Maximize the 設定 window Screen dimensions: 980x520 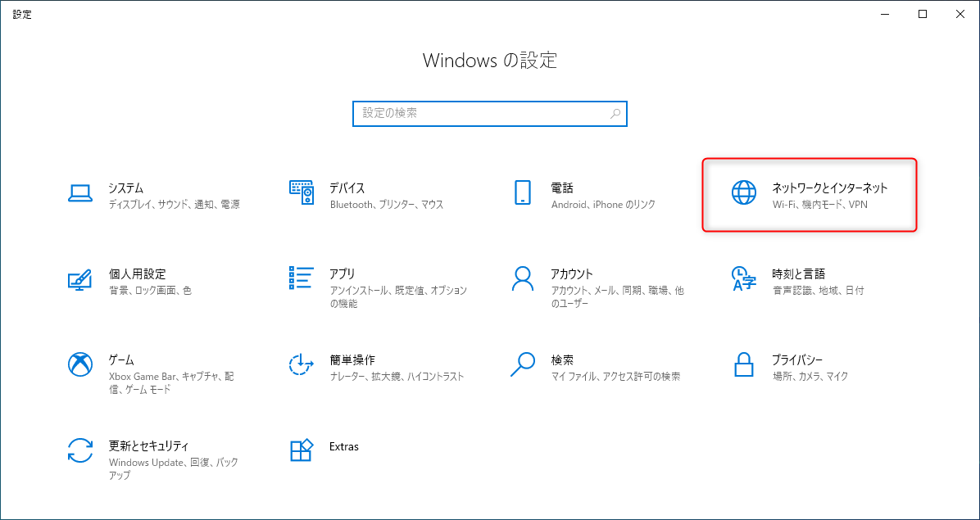point(923,15)
